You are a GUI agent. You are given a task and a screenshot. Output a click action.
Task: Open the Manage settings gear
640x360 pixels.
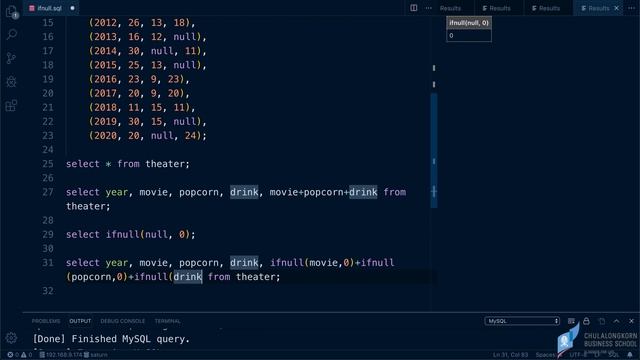11,338
